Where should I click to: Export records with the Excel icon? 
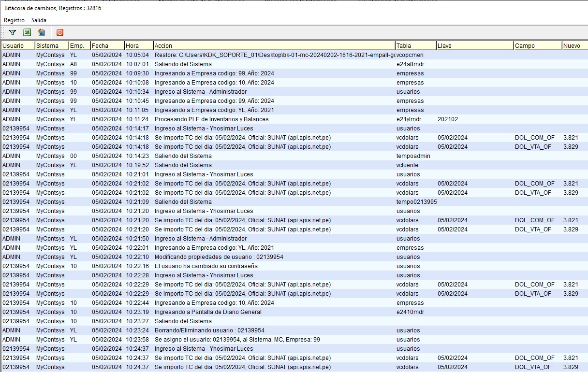pyautogui.click(x=27, y=32)
